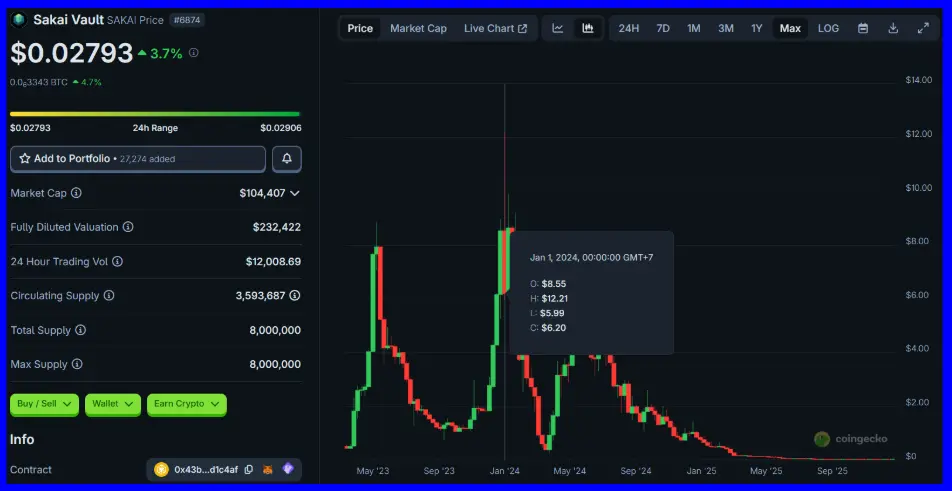Click the price alert bell icon
Screen dimensions: 952x491
point(287,159)
